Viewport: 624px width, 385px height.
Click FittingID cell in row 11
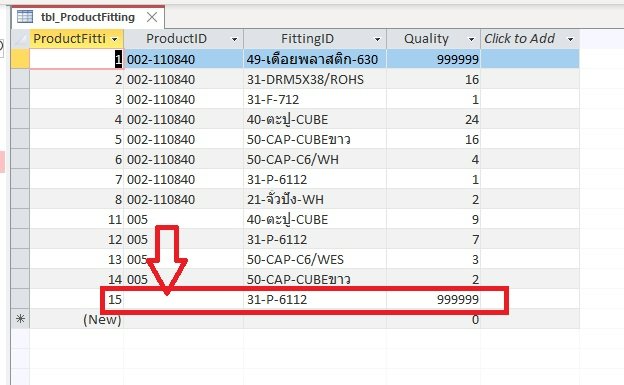coord(315,219)
